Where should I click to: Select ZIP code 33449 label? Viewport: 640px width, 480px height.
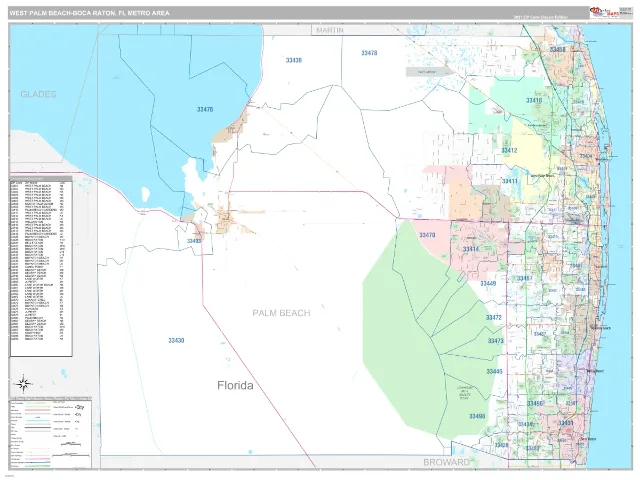click(x=488, y=284)
